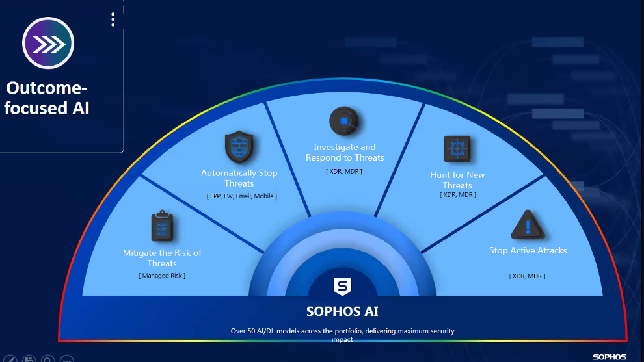Select "Automatically Stop Threats" label
This screenshot has width=644, height=362.
pos(239,178)
